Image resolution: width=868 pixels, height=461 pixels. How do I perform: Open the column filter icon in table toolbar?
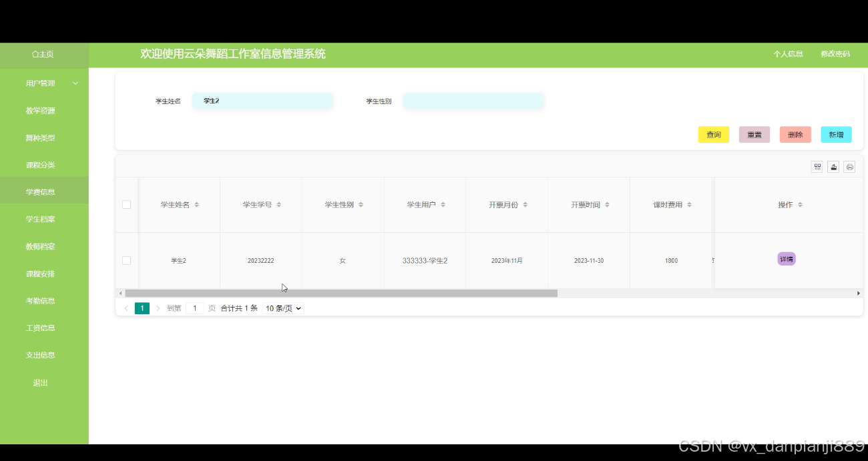(x=817, y=167)
